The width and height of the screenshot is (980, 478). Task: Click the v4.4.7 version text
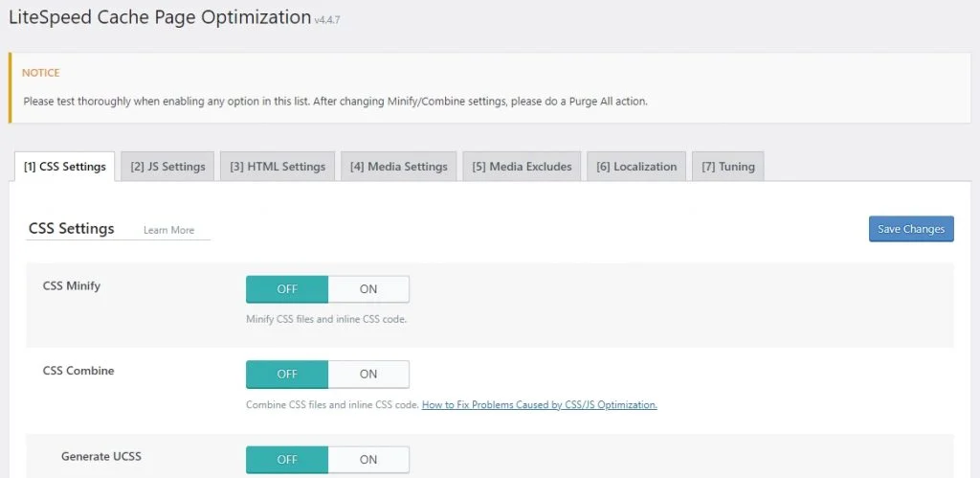point(327,20)
